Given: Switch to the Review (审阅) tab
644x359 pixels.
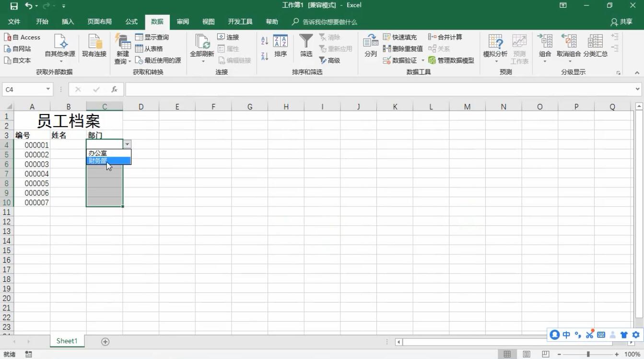Looking at the screenshot, I should 183,22.
